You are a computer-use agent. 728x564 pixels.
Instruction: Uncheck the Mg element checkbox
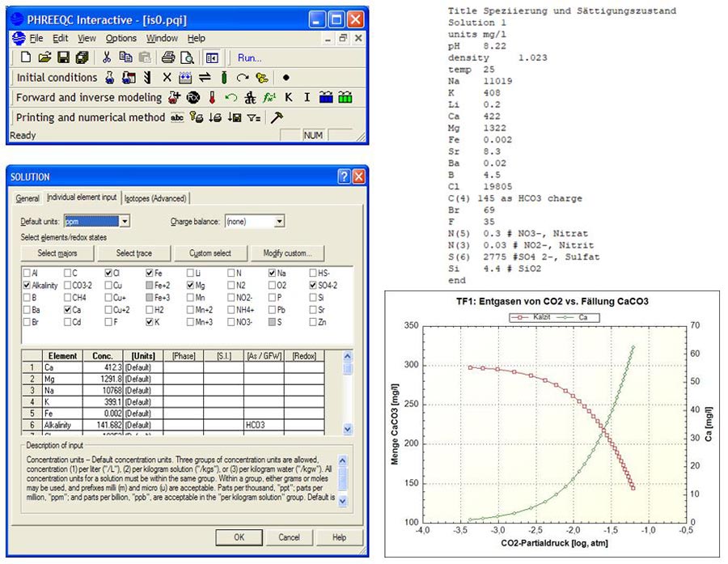pos(190,286)
